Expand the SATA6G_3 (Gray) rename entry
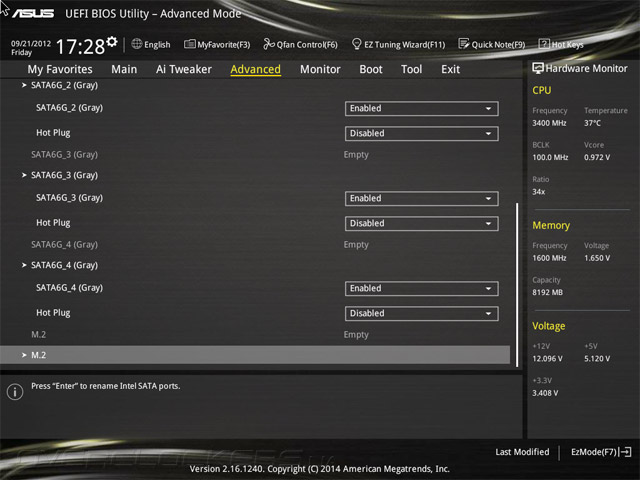This screenshot has width=640, height=480. pyautogui.click(x=60, y=175)
